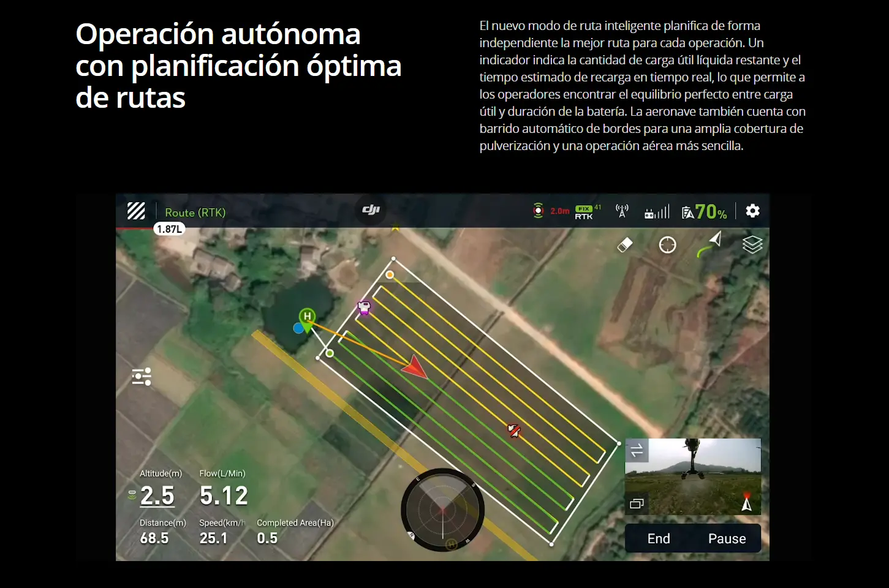Tap the 1.87L tank level indicator
Image resolution: width=889 pixels, height=588 pixels.
169,229
